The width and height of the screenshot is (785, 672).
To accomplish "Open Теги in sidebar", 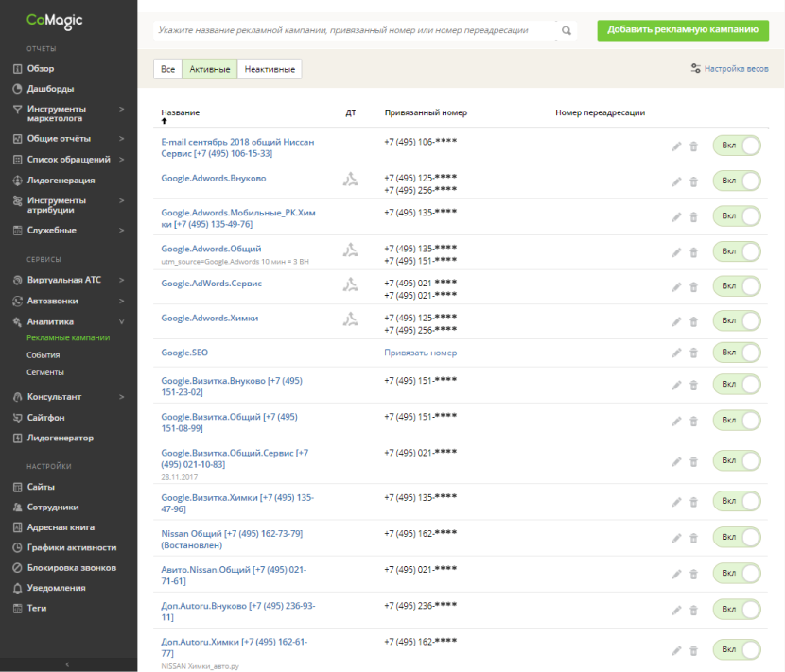I will [x=37, y=609].
